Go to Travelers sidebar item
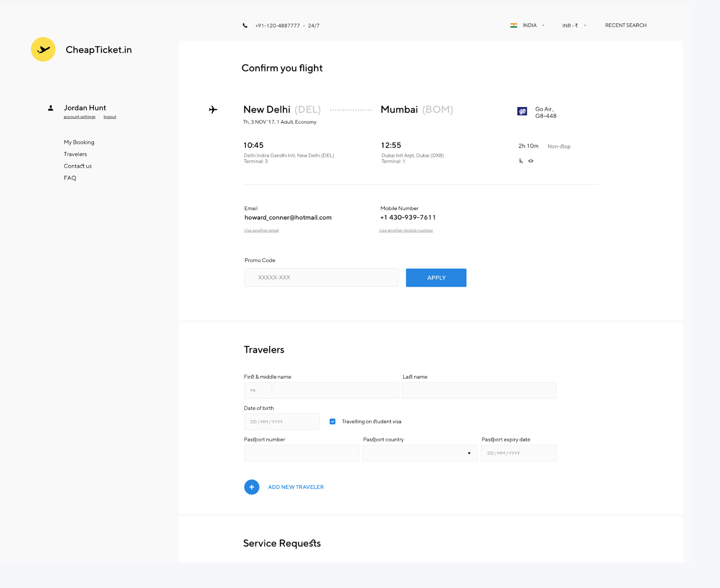 pyautogui.click(x=75, y=154)
